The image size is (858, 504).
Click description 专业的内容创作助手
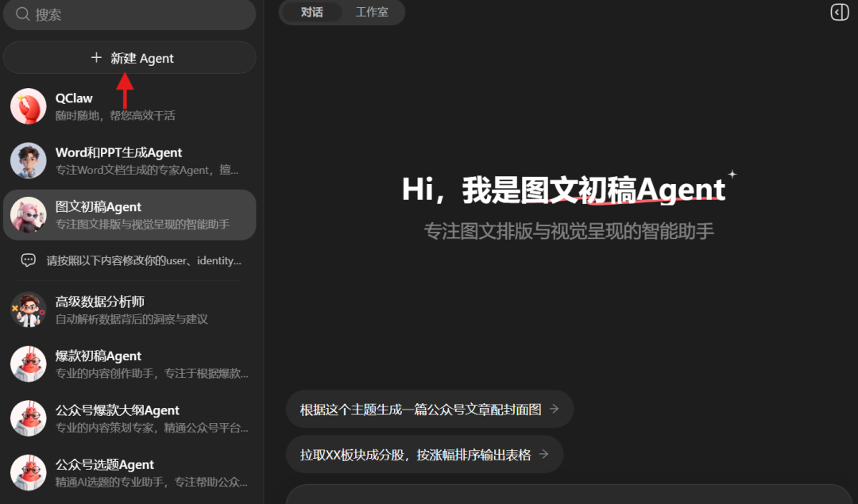(x=152, y=373)
